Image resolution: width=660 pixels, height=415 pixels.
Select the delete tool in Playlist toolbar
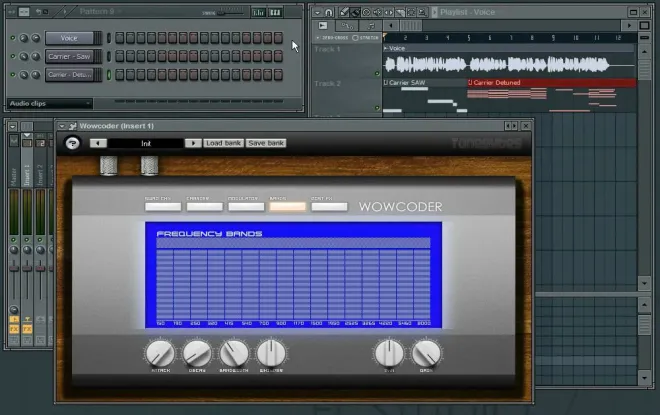(x=367, y=13)
